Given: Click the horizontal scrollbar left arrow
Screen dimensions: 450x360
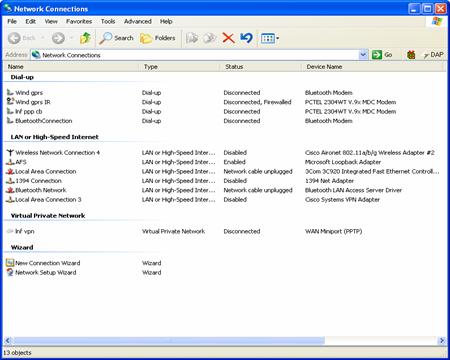Looking at the screenshot, I should click(8, 340).
